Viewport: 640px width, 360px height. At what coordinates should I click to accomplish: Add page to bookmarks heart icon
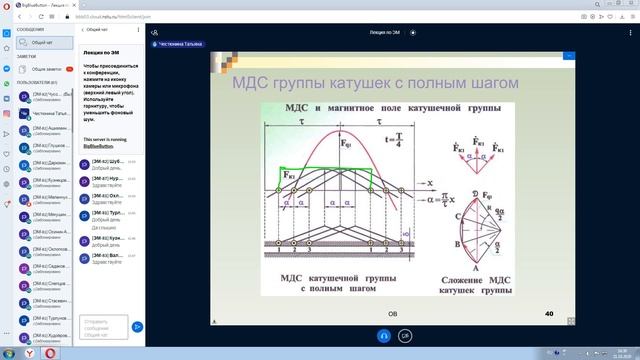(610, 17)
